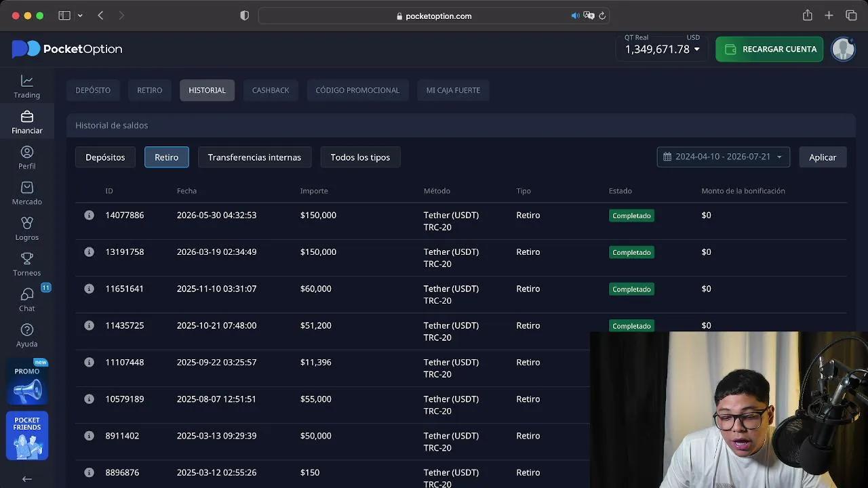
Task: Switch to the MI CAJA FUERTE tab
Action: tap(453, 90)
